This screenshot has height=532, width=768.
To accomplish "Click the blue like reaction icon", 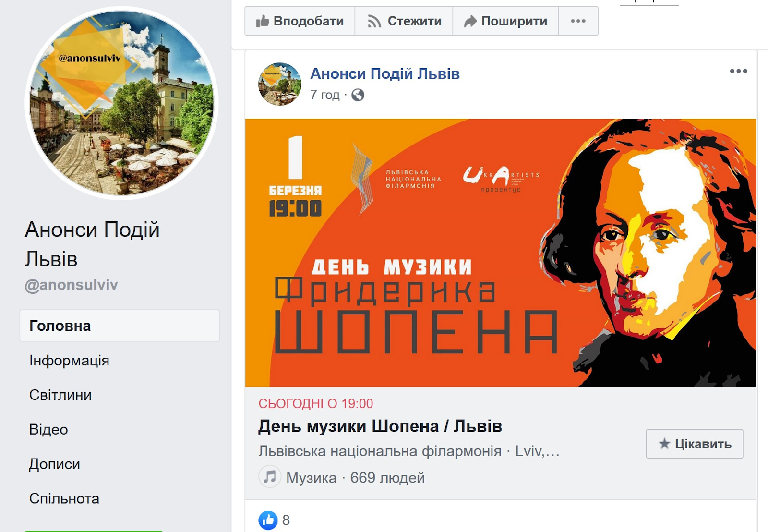I will tap(268, 520).
